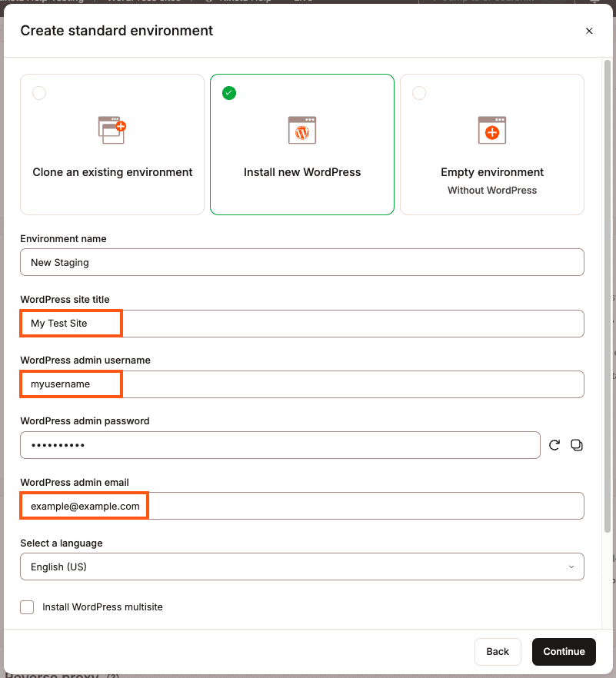The width and height of the screenshot is (616, 678).
Task: Regenerate the WordPress admin password
Action: [554, 445]
